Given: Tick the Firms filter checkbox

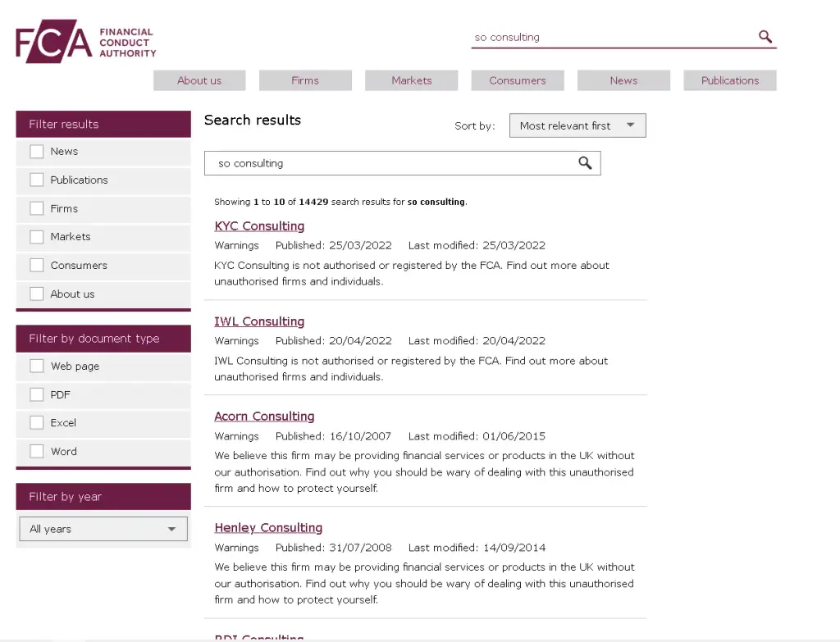Looking at the screenshot, I should tap(36, 208).
